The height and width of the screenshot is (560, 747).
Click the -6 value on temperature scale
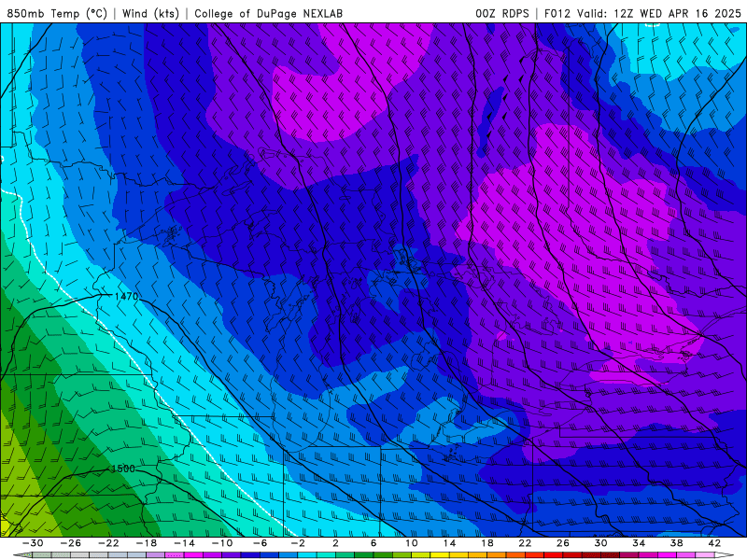(260, 543)
